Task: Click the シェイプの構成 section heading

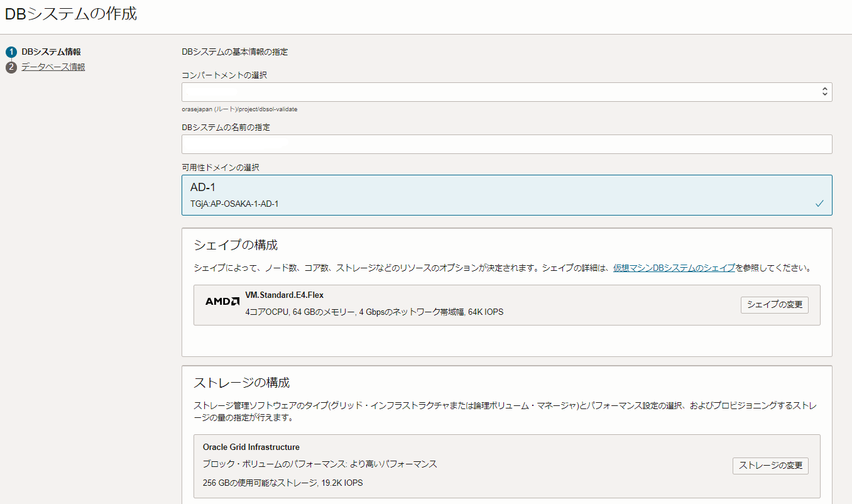Action: click(x=236, y=245)
